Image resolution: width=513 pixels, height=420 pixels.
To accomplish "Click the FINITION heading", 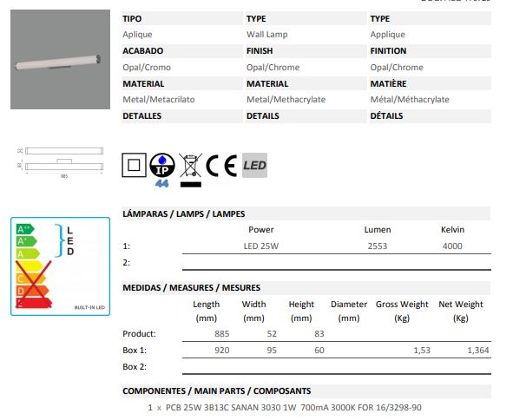I will coord(388,50).
